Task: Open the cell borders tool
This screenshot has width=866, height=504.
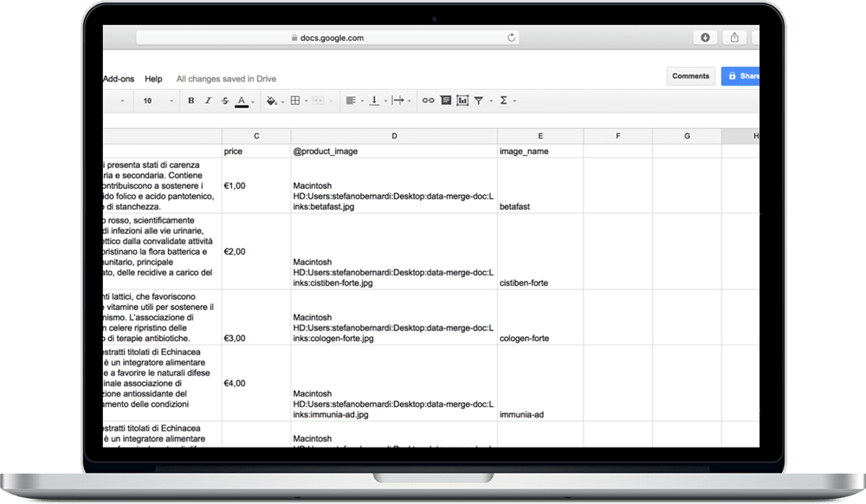Action: pyautogui.click(x=295, y=100)
